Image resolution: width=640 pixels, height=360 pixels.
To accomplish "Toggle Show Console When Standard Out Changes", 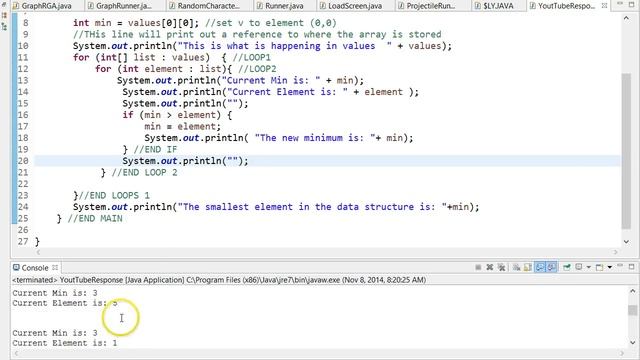I will 540,267.
